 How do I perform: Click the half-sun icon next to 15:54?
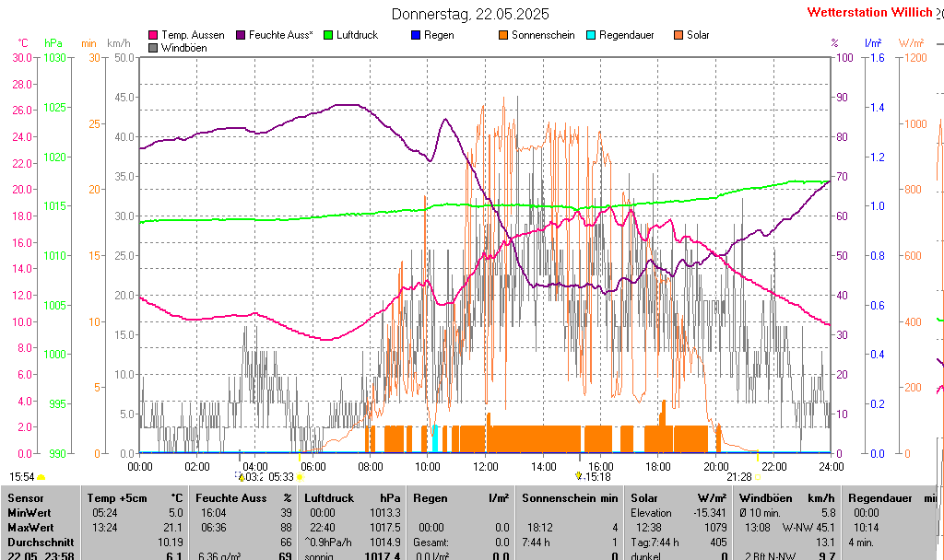(x=41, y=477)
